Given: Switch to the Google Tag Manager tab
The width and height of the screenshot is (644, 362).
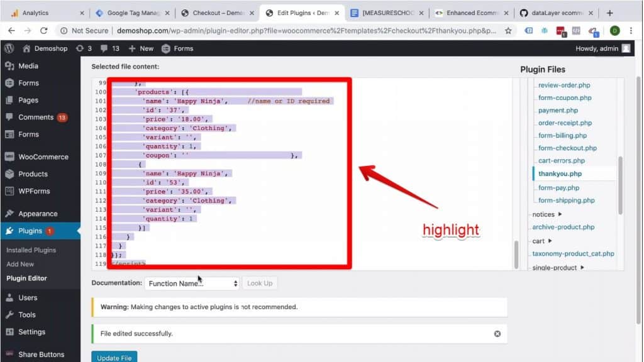Looking at the screenshot, I should (129, 13).
